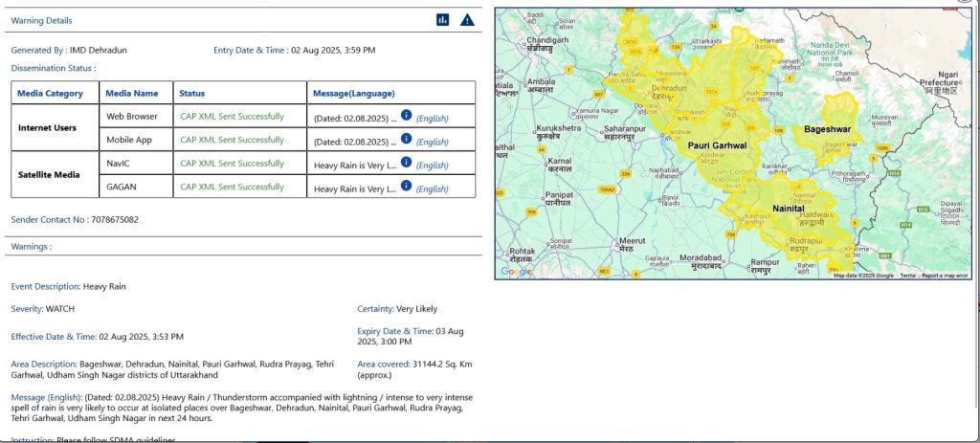
Task: Click Generated By IMD Dehradun text
Action: pos(69,50)
